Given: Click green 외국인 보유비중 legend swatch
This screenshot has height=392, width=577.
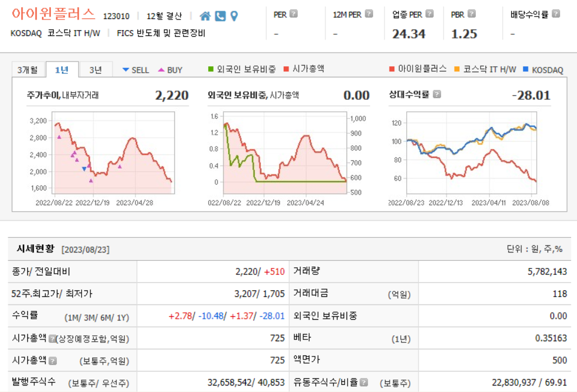Looking at the screenshot, I should pos(211,69).
